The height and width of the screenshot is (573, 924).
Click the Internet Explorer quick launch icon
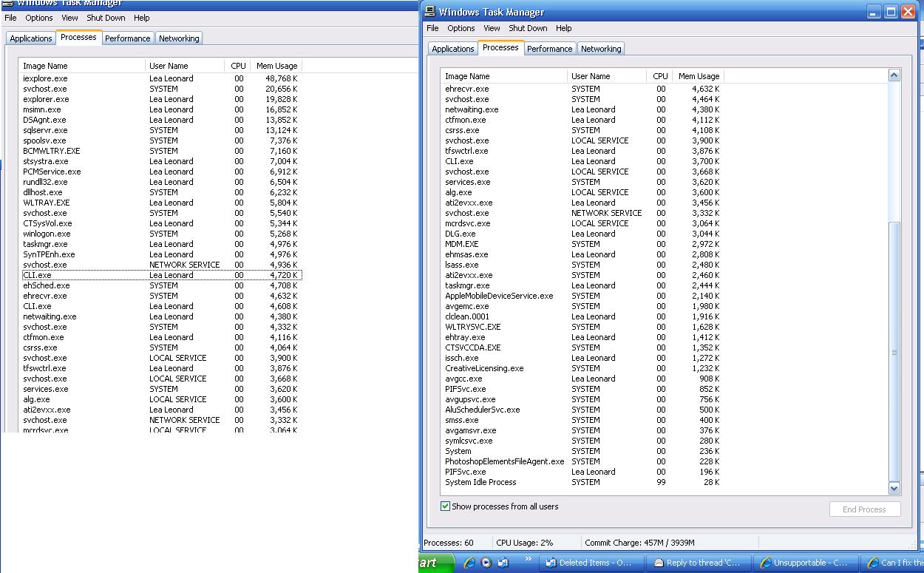tap(469, 563)
